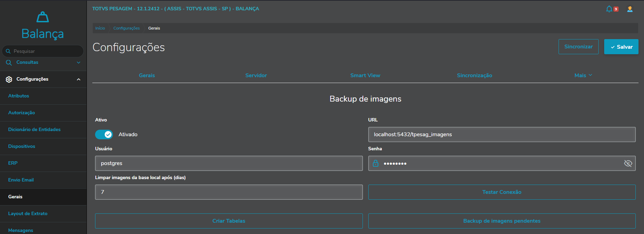Click the padlock icon in Senha field

(376, 163)
